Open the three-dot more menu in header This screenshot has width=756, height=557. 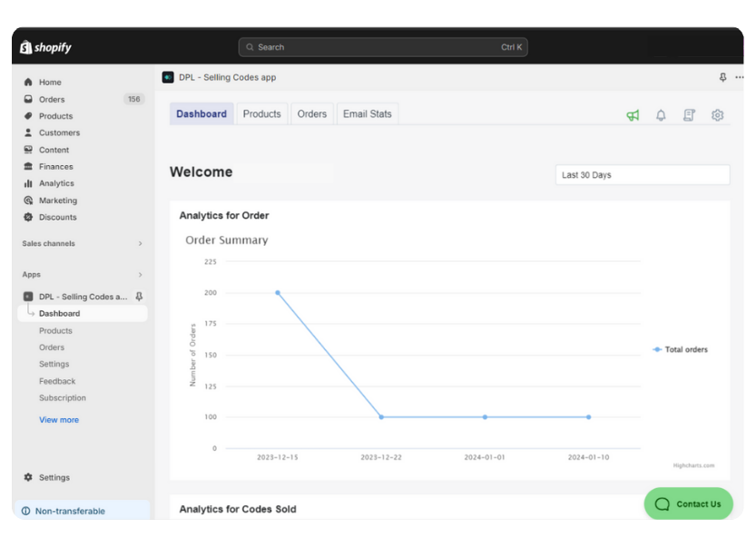739,78
